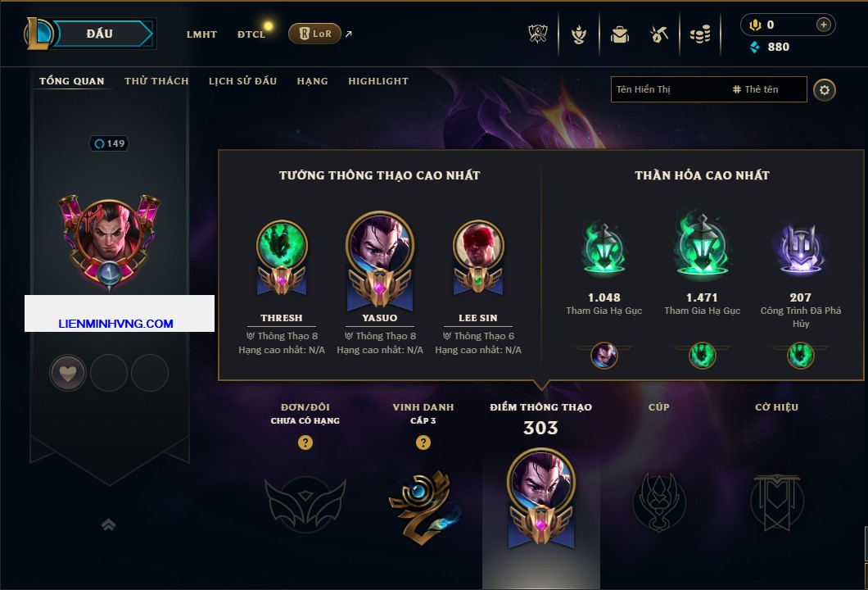Switch to the Lịch Sử Đấu tab
The height and width of the screenshot is (590, 868).
pyautogui.click(x=242, y=81)
